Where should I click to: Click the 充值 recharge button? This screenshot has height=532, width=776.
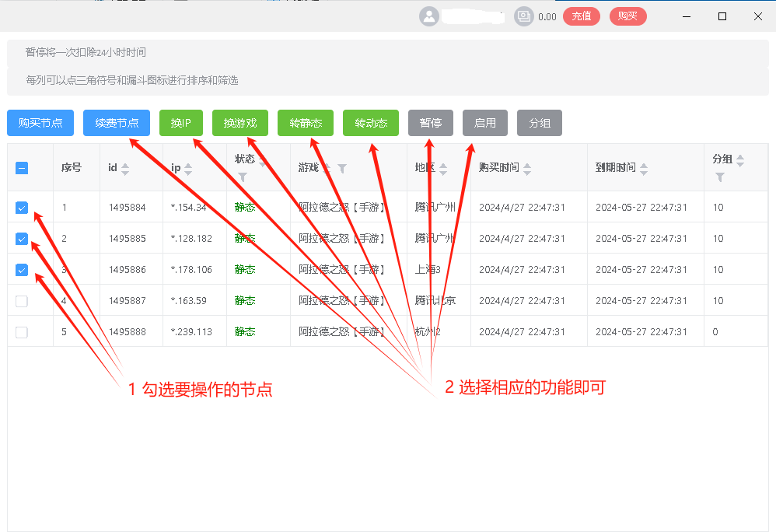pos(582,16)
